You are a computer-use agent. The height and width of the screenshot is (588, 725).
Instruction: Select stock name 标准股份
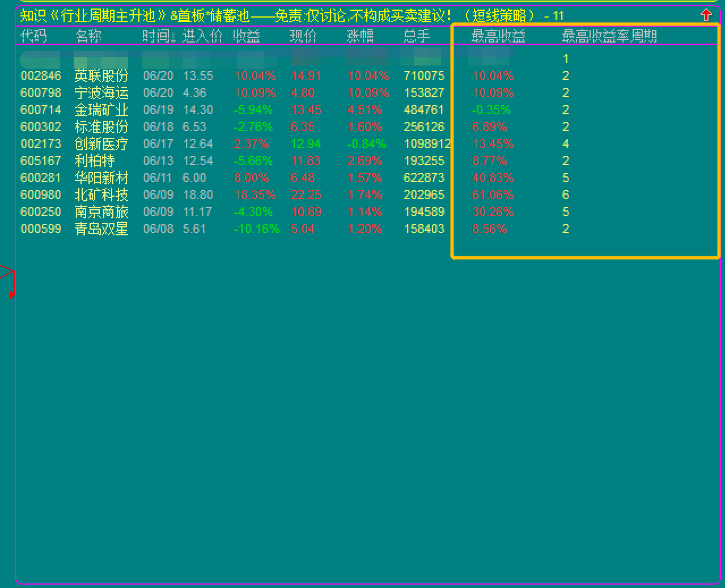101,127
